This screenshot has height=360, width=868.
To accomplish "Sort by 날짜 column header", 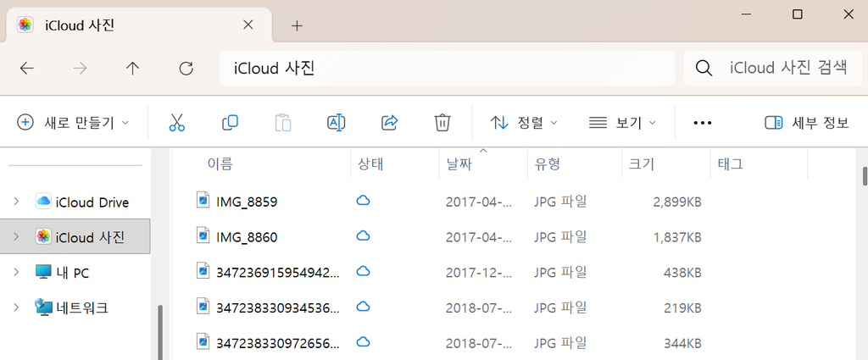I will (x=483, y=163).
